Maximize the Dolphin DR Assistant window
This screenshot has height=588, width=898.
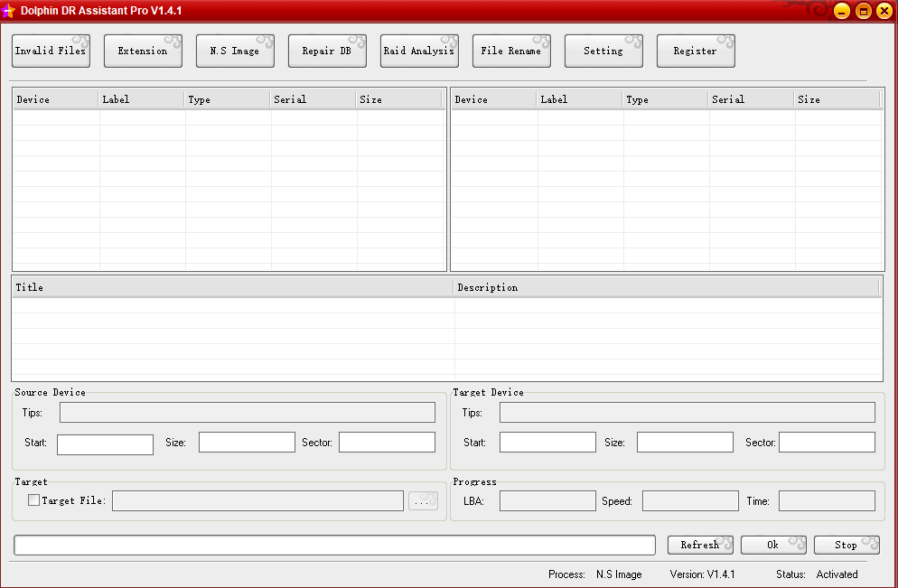(864, 11)
